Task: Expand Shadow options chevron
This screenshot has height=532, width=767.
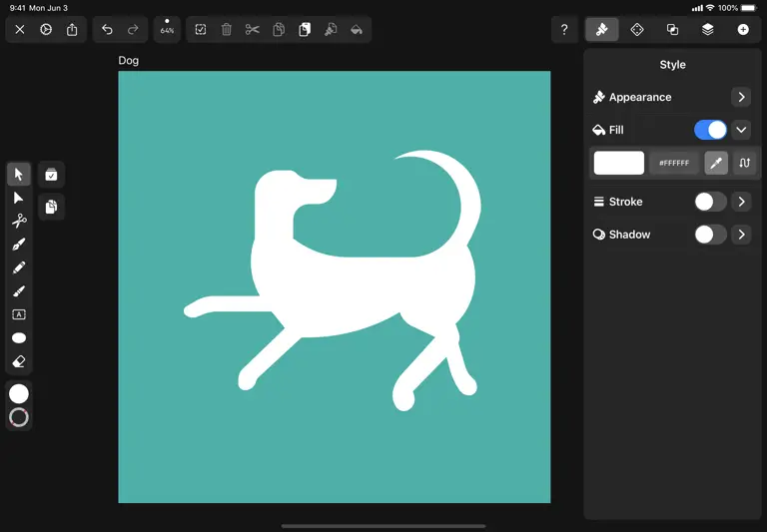Action: [741, 235]
